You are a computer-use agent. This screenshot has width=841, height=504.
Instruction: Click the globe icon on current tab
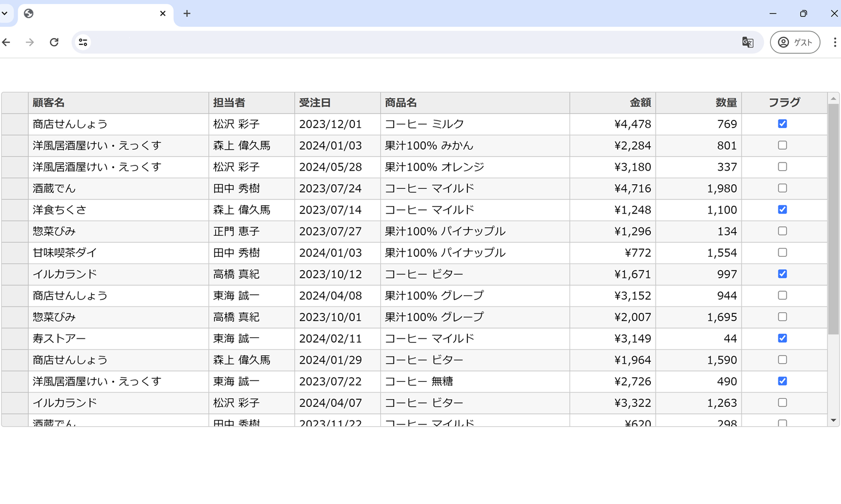coord(29,13)
